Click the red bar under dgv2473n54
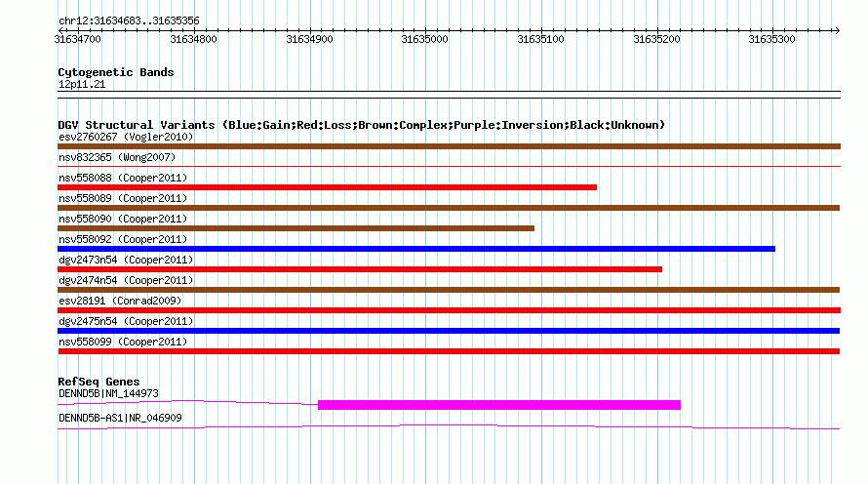The height and width of the screenshot is (484, 868). point(360,269)
